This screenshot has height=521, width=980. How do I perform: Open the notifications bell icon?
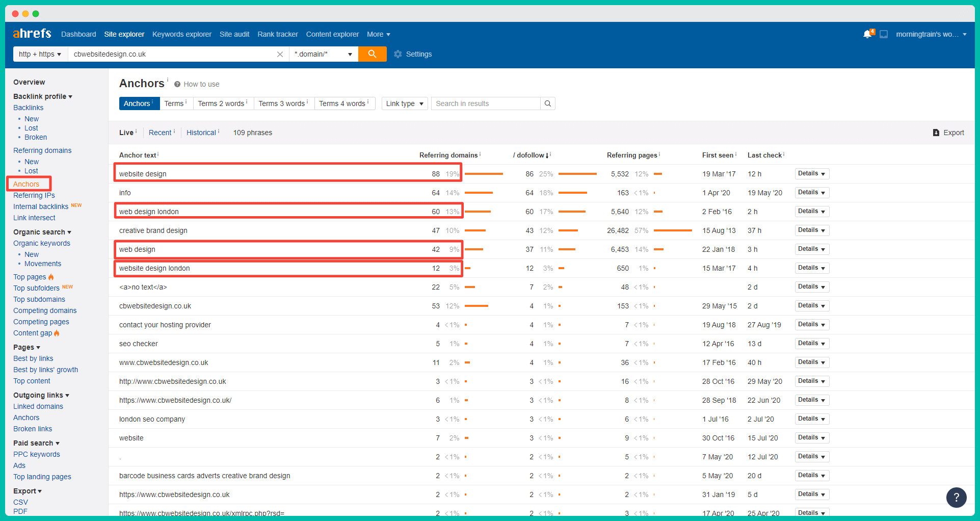pos(867,34)
